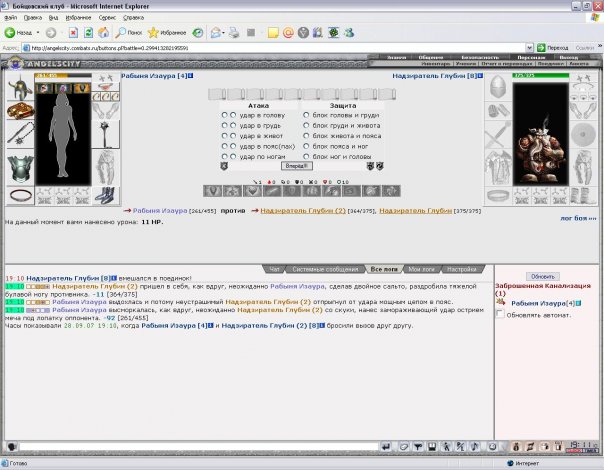Click the Print icon in toolbar
604x470 pixels.
coord(234,33)
